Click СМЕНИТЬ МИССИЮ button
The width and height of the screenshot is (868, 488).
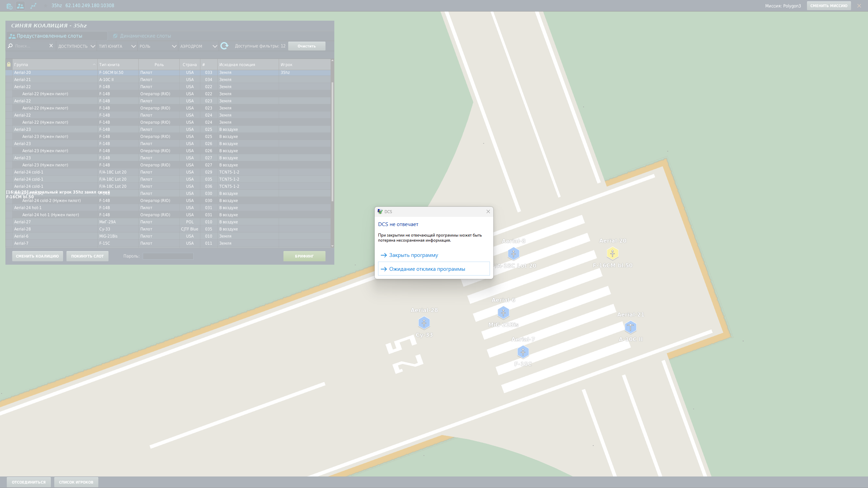[829, 6]
